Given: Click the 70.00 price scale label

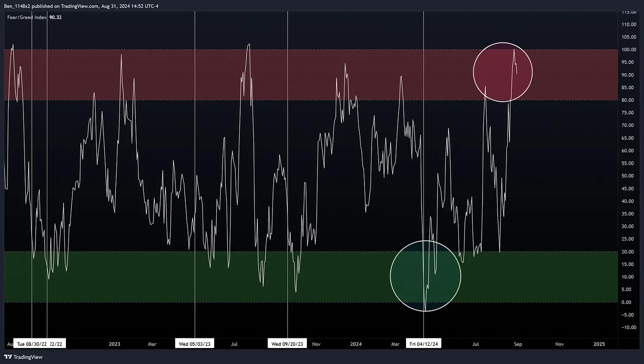Looking at the screenshot, I should coord(629,125).
